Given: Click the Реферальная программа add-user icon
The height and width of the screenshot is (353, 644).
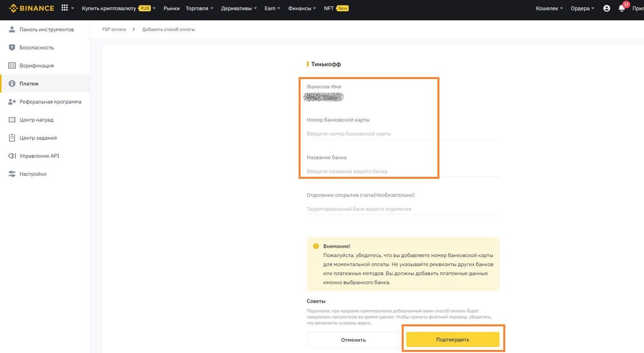Looking at the screenshot, I should click(x=12, y=102).
